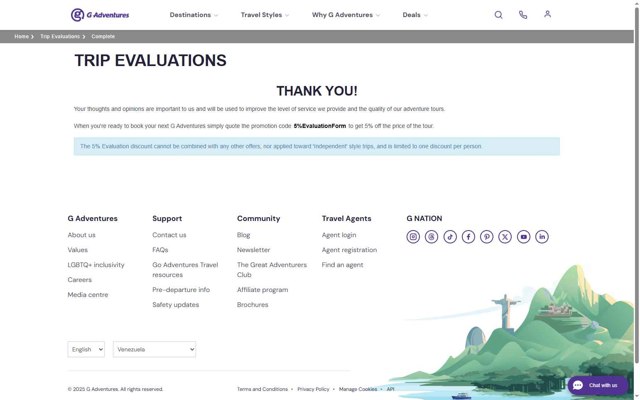Click the page vertical scrollbar
The height and width of the screenshot is (400, 640).
636,184
